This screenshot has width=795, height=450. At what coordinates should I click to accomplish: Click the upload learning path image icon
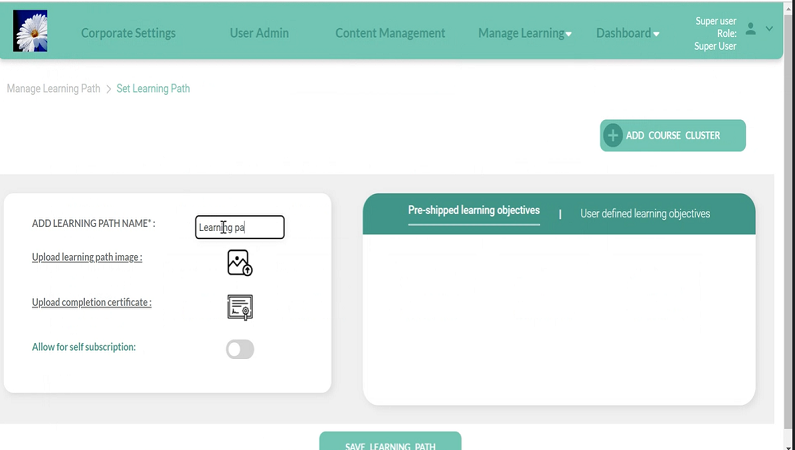click(240, 263)
